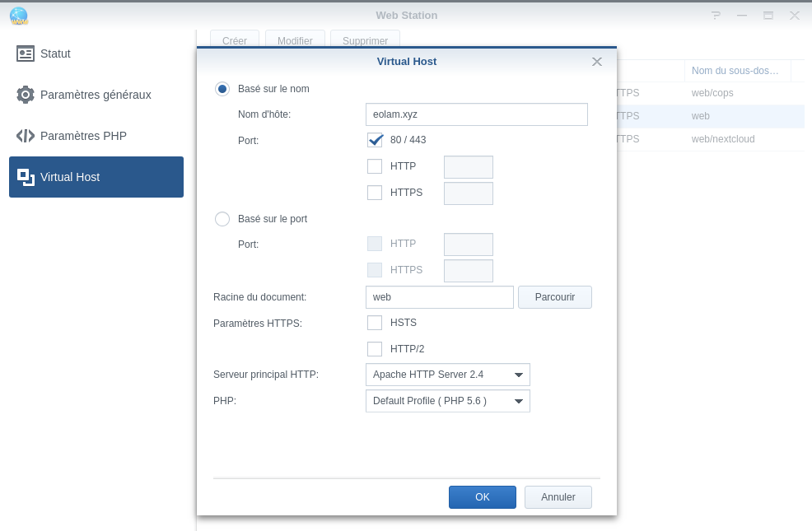Click the Annuler button

pyautogui.click(x=558, y=497)
